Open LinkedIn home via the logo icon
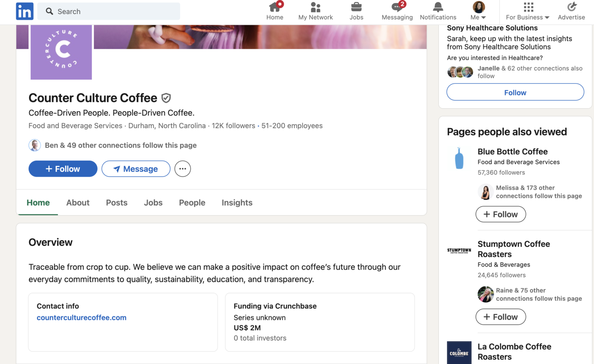Screen dimensions: 594x364 click(x=24, y=11)
